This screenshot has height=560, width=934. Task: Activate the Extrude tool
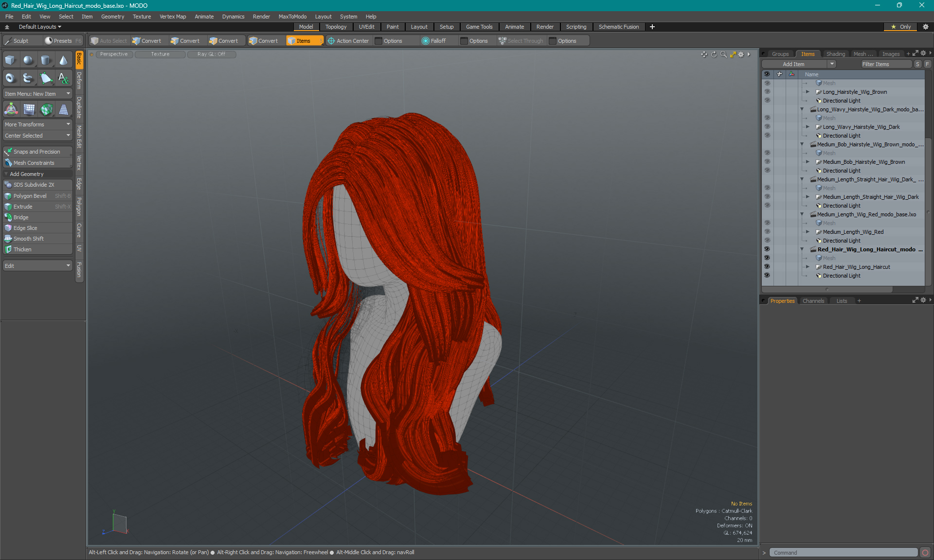pyautogui.click(x=37, y=207)
